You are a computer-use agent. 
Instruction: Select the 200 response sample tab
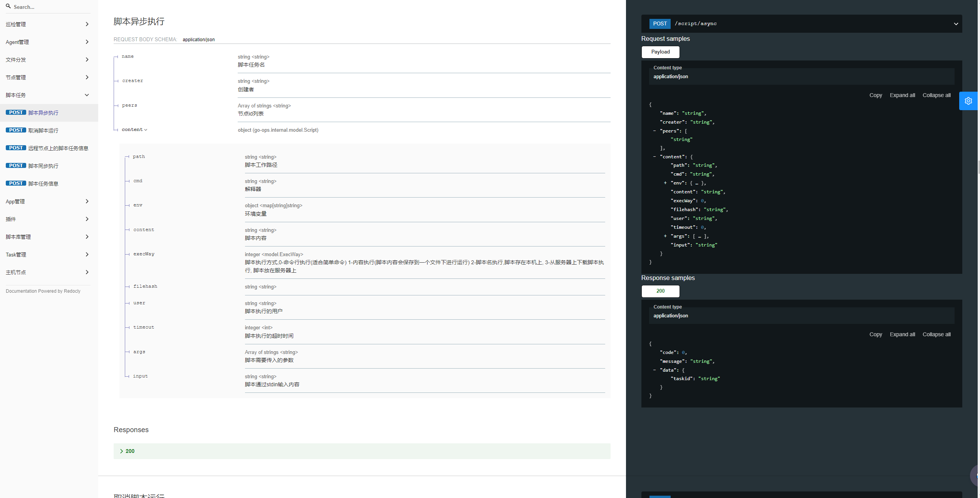click(660, 291)
